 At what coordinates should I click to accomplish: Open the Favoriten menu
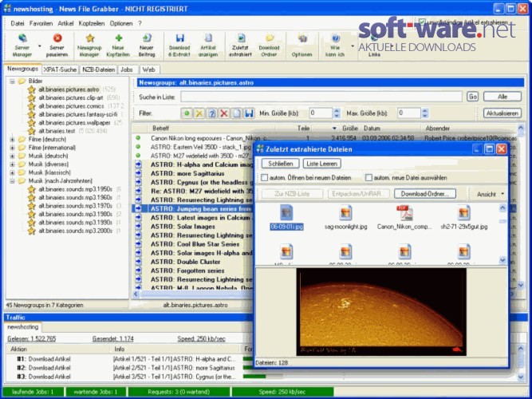41,23
